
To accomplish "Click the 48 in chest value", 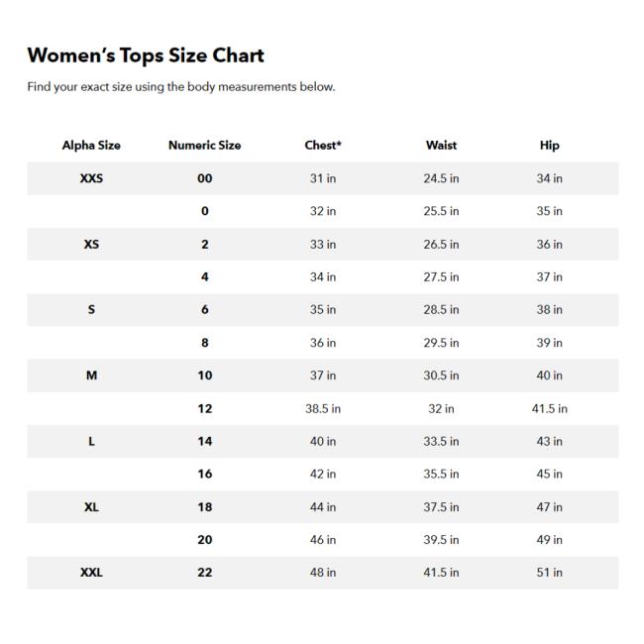I will click(323, 573).
